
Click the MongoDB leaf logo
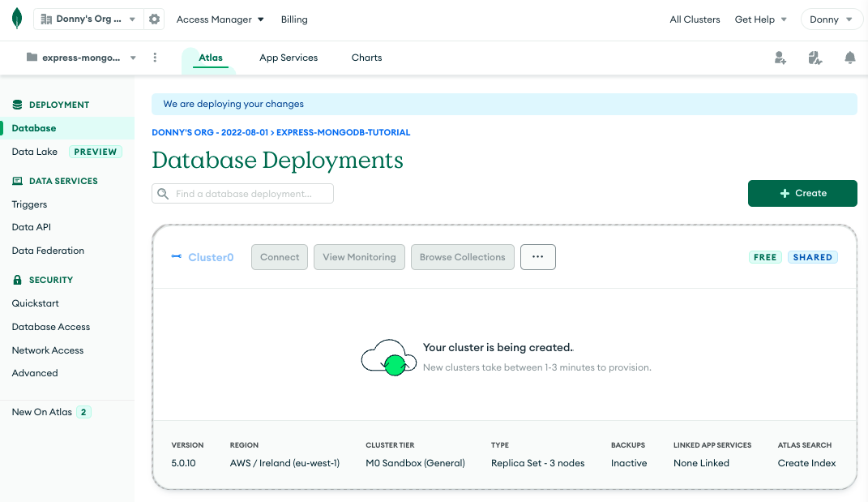pos(17,19)
